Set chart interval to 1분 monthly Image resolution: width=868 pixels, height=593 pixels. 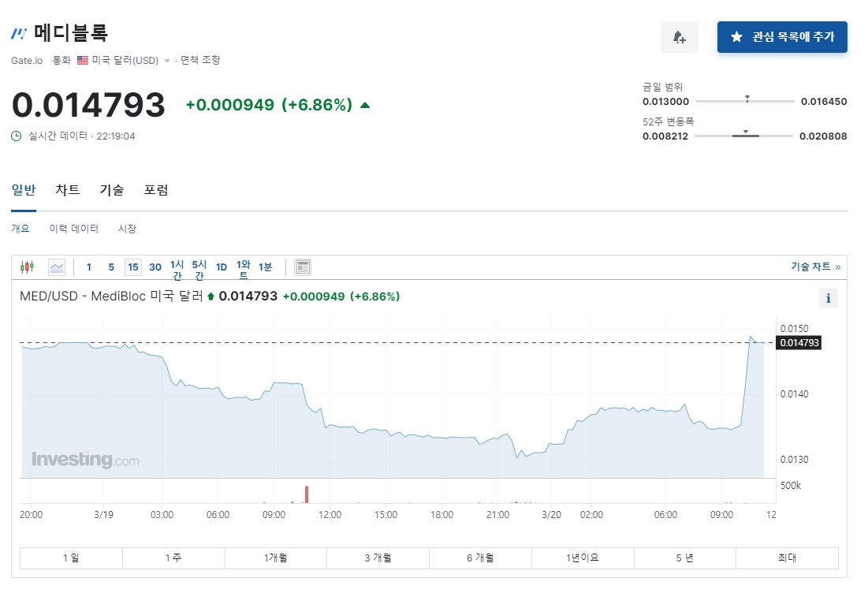(x=266, y=267)
